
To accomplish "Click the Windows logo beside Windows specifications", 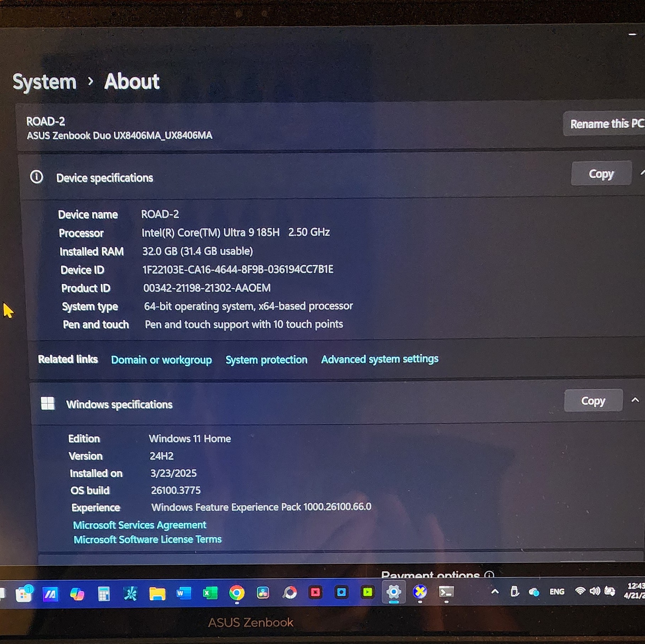I will pos(48,403).
